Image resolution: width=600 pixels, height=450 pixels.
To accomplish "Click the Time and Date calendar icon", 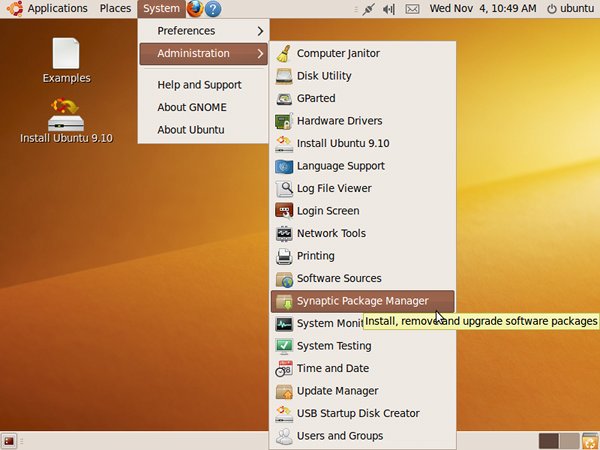I will pyautogui.click(x=284, y=368).
